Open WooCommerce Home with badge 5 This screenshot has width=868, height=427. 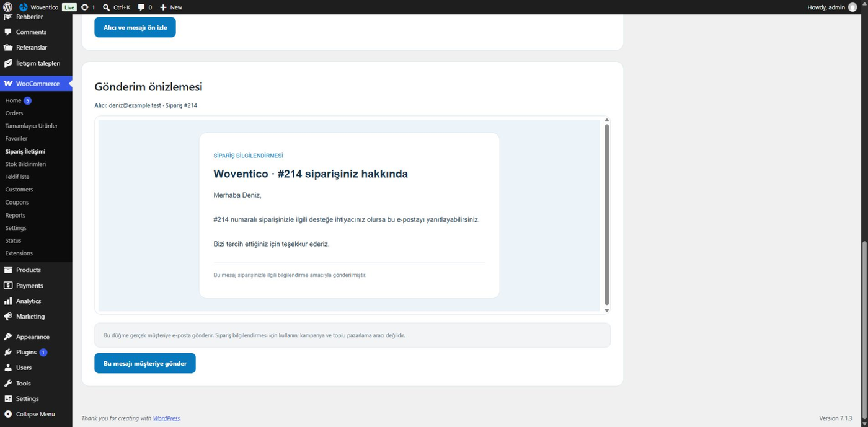click(18, 100)
